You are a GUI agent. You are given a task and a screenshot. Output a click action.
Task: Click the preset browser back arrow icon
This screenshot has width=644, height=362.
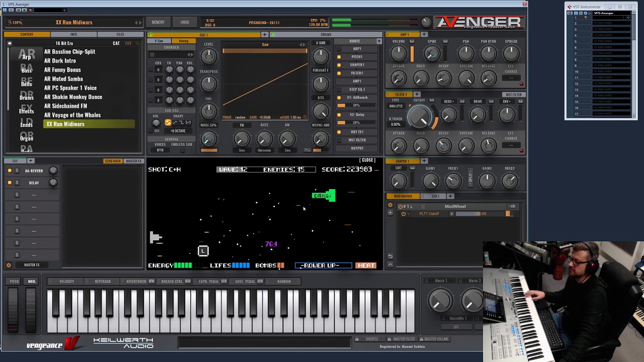click(x=9, y=43)
